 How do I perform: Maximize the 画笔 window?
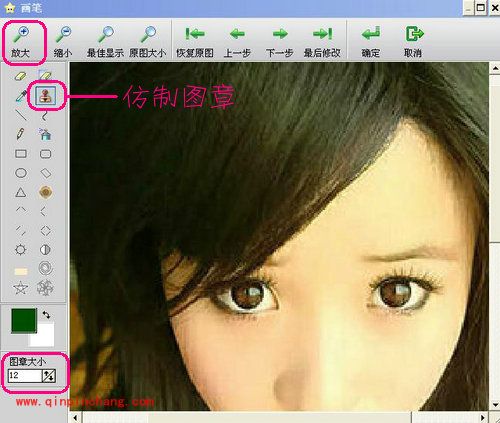pyautogui.click(x=481, y=7)
